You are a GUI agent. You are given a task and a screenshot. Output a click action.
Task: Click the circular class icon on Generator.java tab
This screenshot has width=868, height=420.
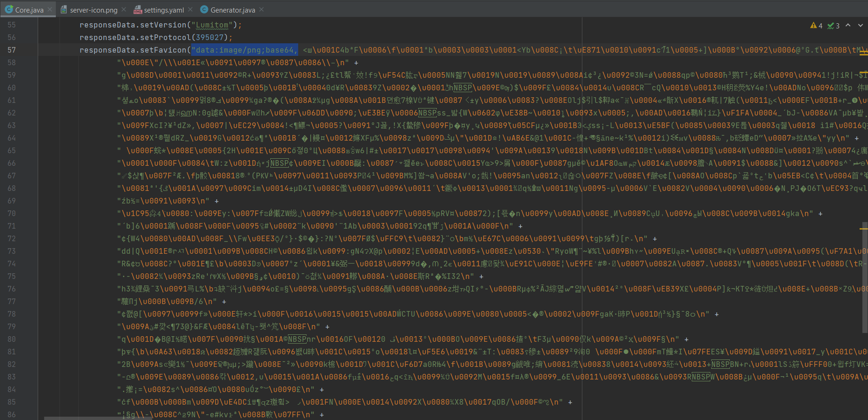point(203,9)
